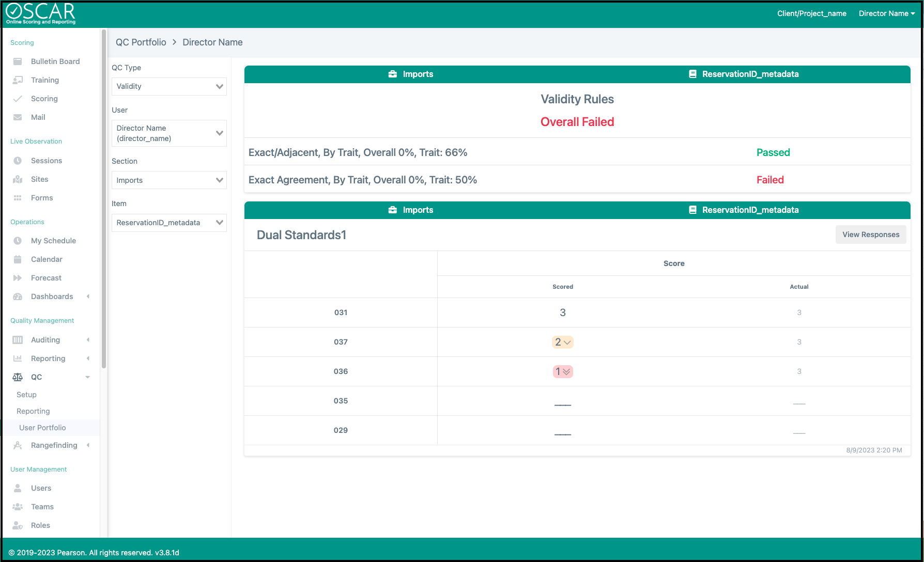Click the orange scored 2 badge
This screenshot has width=924, height=562.
tap(562, 342)
